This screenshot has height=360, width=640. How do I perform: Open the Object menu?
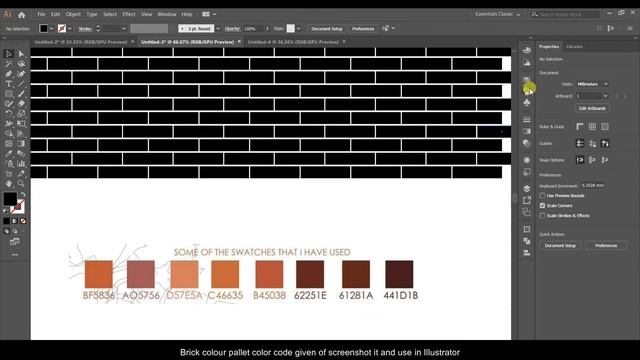coord(73,14)
